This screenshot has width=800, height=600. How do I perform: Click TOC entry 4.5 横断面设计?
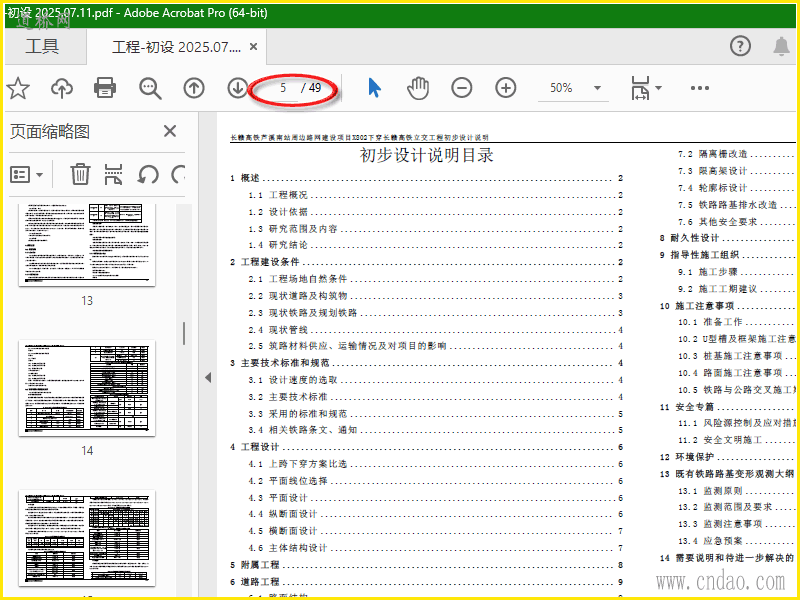[x=436, y=531]
